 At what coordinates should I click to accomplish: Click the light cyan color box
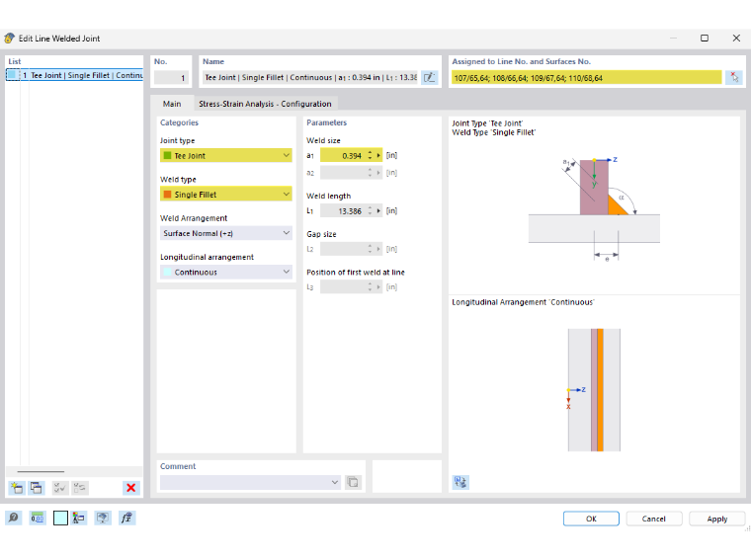tap(60, 518)
